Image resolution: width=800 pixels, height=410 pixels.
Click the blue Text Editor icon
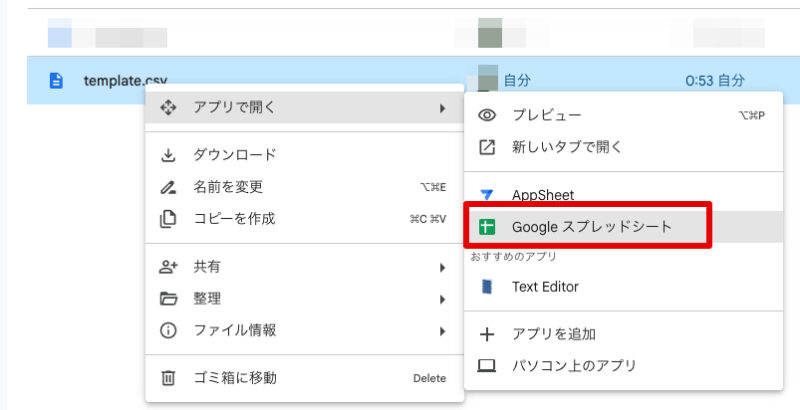click(487, 287)
